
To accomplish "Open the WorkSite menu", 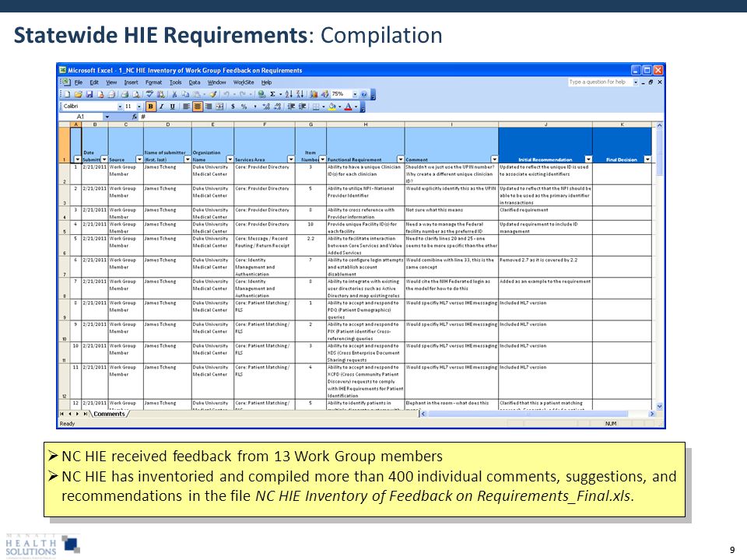I will (244, 82).
